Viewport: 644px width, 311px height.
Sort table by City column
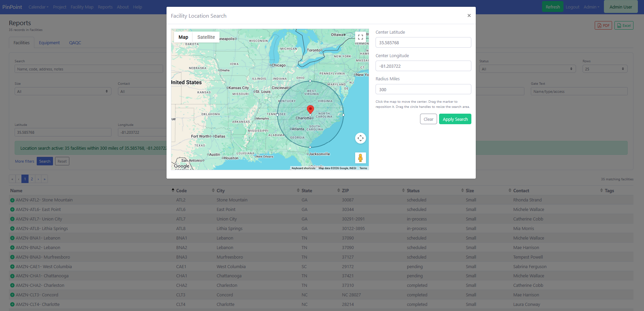(221, 191)
